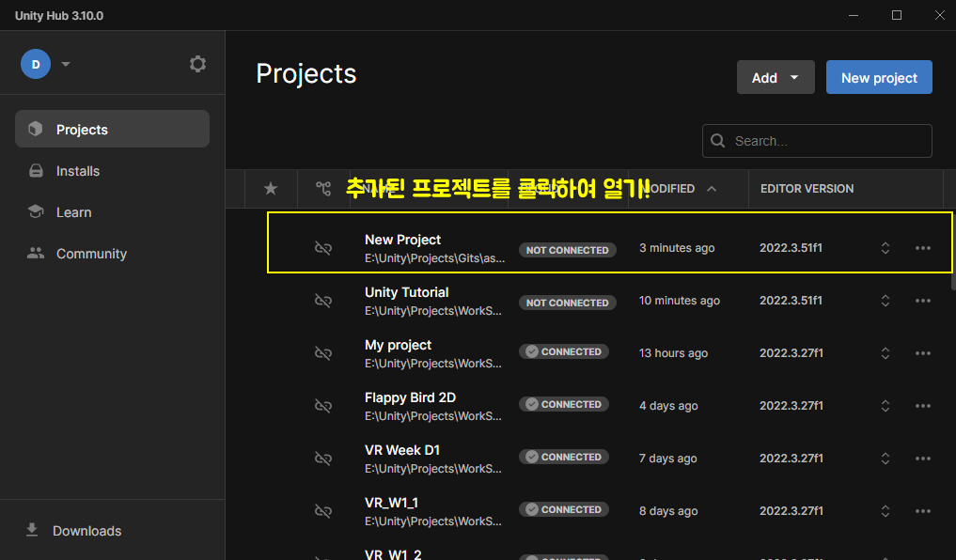Open the more options menu for New Project
The height and width of the screenshot is (560, 956).
click(923, 248)
